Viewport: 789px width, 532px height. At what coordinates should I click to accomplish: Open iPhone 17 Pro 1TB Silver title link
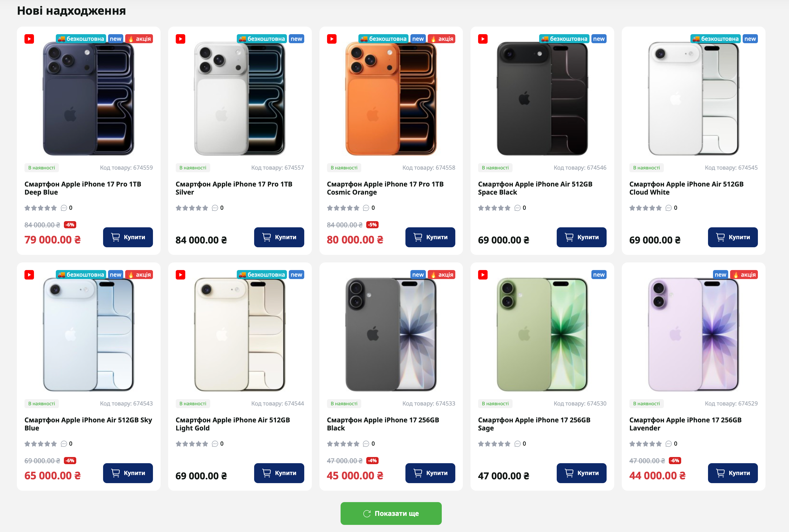[x=233, y=188]
